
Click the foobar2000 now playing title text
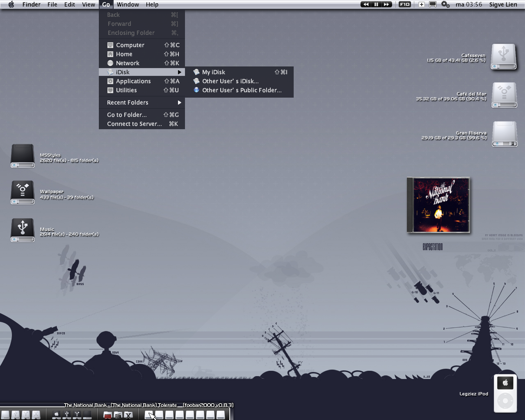click(x=148, y=405)
